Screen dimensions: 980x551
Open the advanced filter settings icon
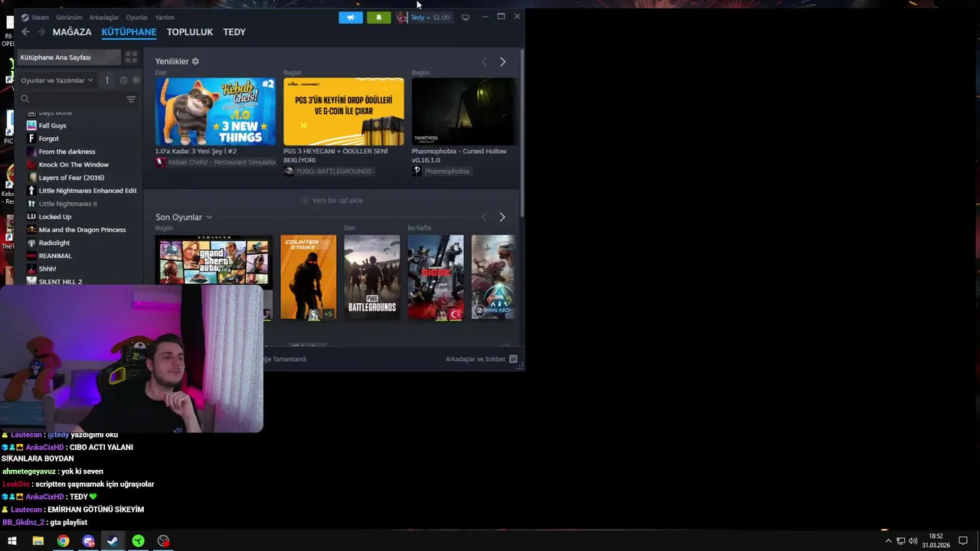click(131, 99)
